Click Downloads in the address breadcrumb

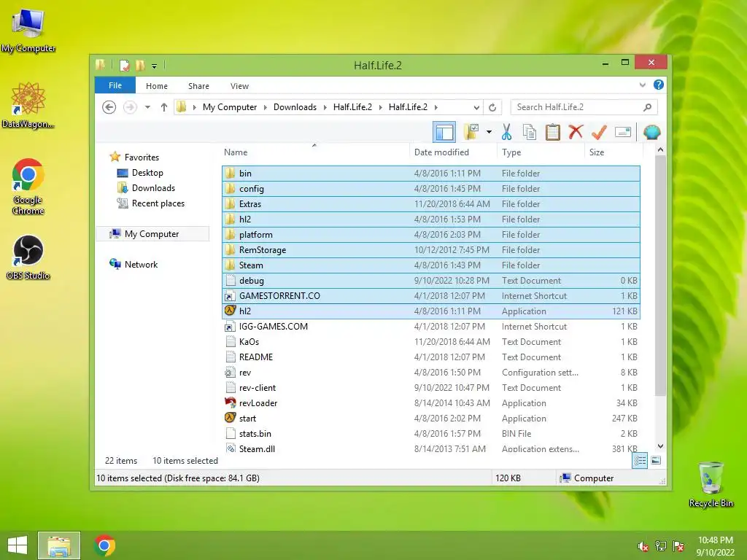pos(295,107)
